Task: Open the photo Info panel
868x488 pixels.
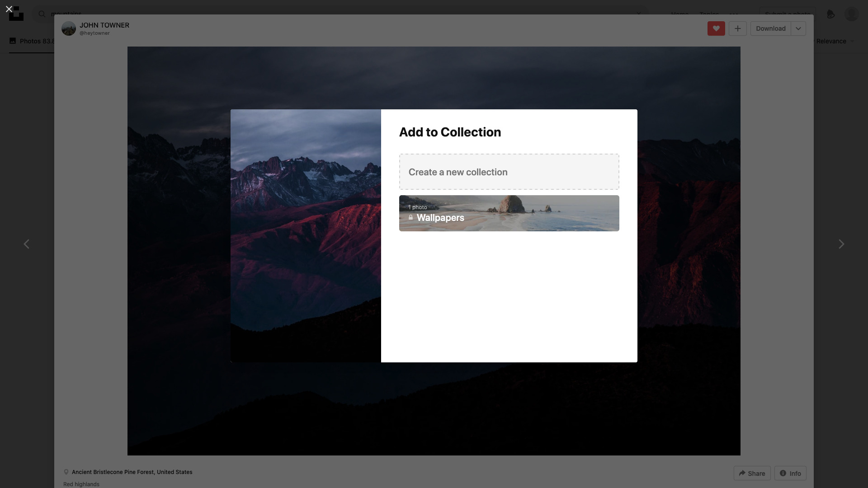Action: click(790, 473)
